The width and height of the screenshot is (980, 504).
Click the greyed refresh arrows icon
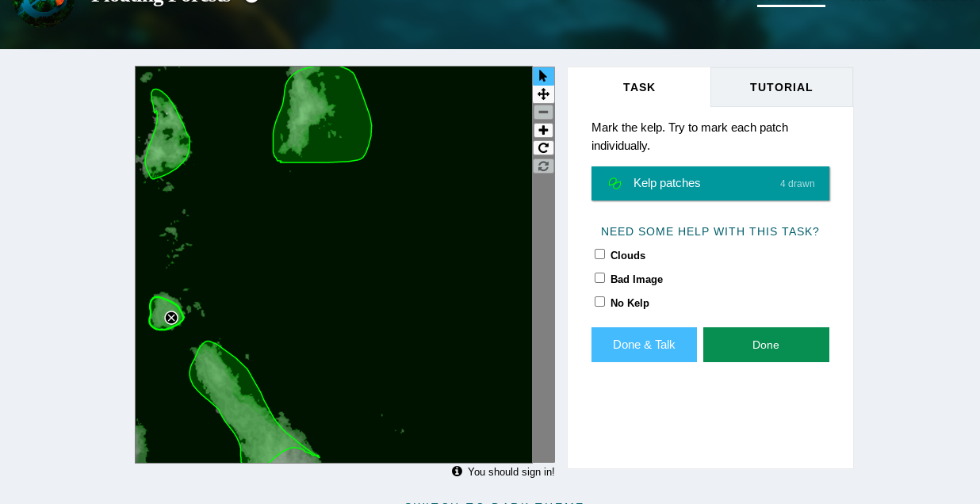[x=543, y=166]
